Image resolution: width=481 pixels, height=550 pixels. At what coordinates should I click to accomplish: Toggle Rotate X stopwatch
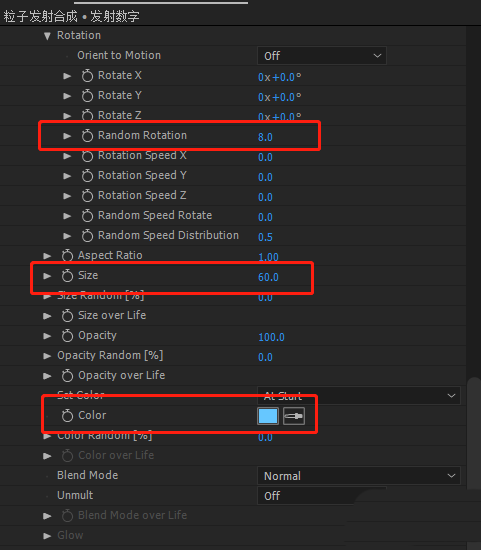pyautogui.click(x=87, y=75)
